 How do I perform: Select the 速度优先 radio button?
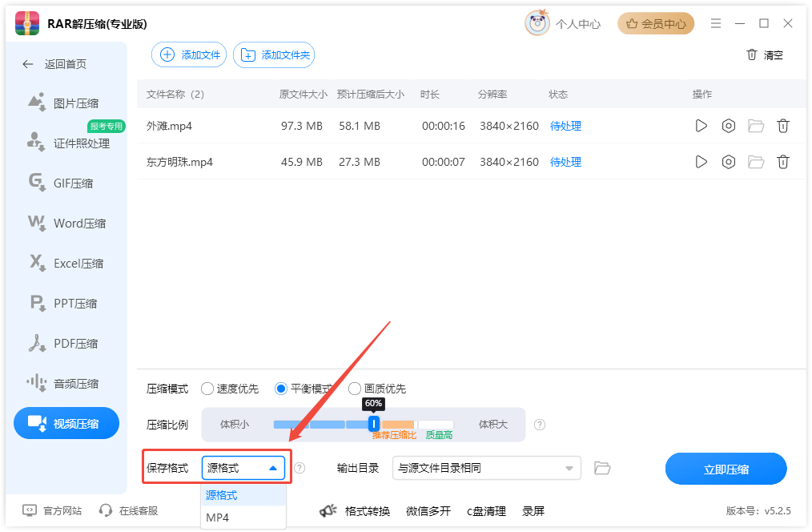coord(207,389)
